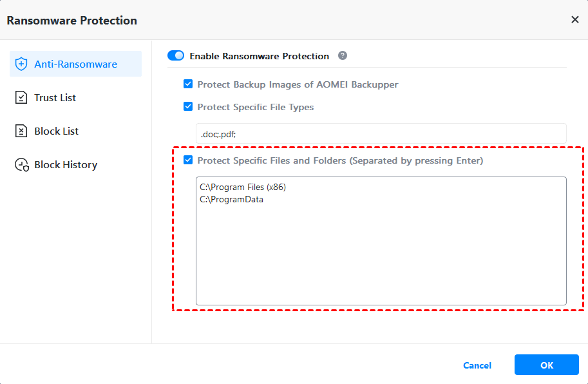
Task: Open the Anti-Ransomware tab
Action: (75, 64)
